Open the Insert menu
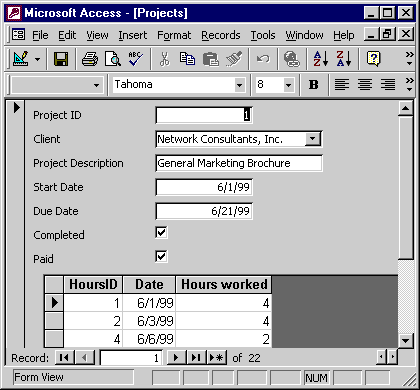 (133, 35)
